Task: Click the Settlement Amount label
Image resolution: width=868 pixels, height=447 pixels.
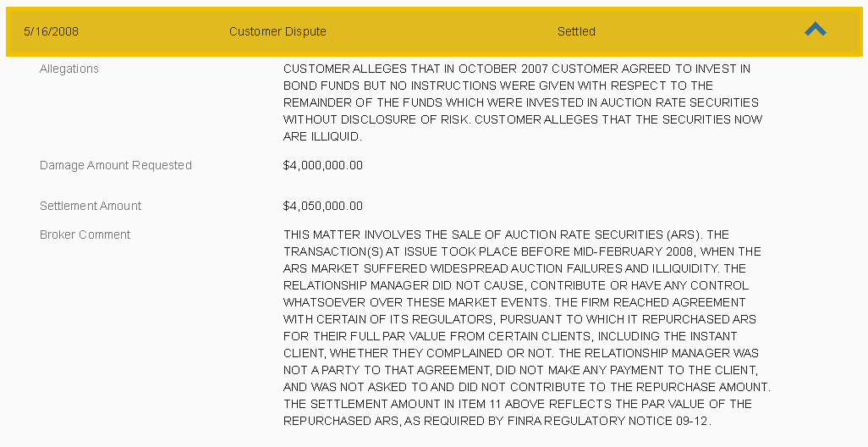Action: click(x=91, y=206)
